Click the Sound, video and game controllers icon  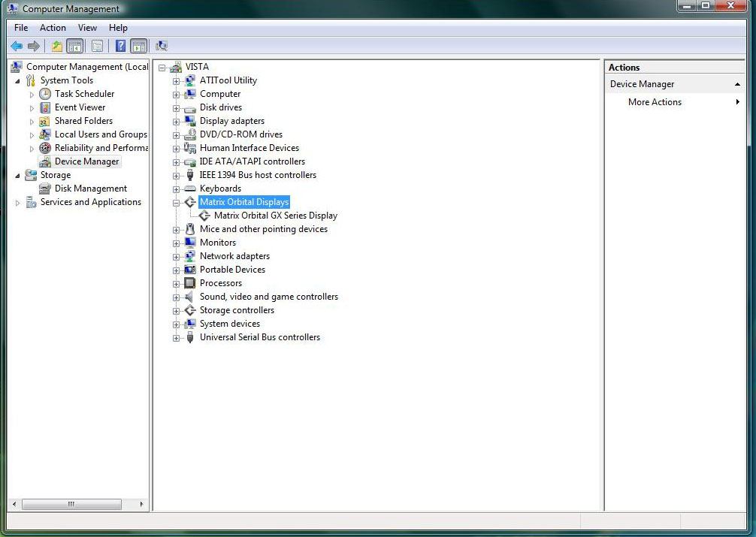point(190,297)
